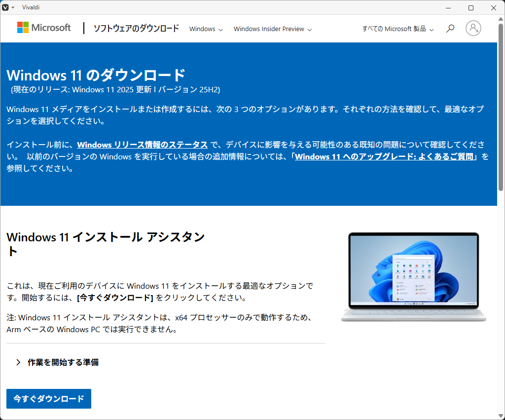Close the Vivaldi window

pos(493,8)
